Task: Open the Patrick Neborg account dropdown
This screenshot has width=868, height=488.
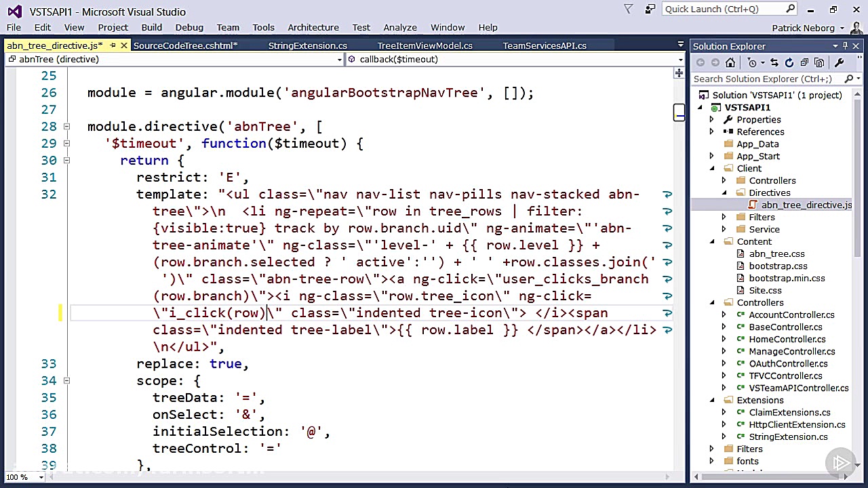Action: tap(842, 28)
